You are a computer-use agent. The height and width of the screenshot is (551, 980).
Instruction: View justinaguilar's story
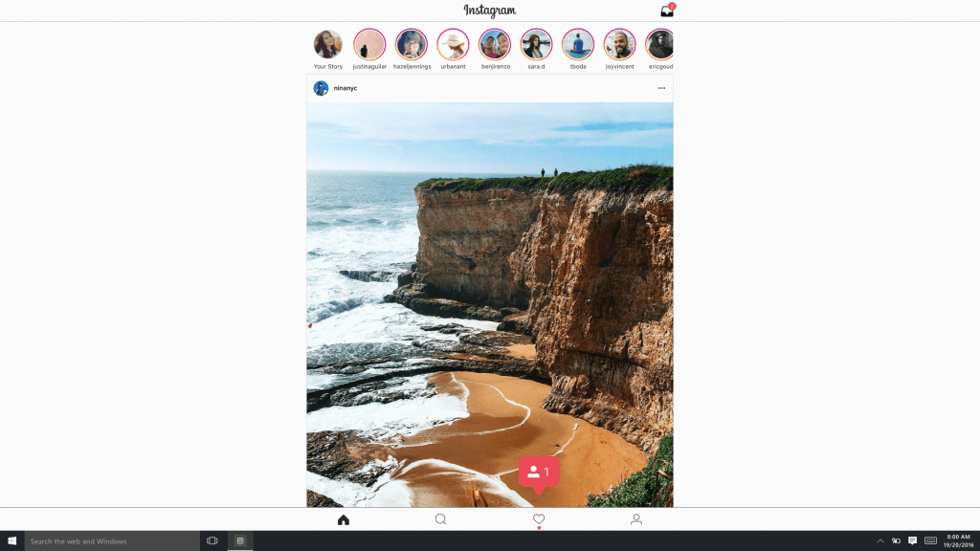pos(369,42)
